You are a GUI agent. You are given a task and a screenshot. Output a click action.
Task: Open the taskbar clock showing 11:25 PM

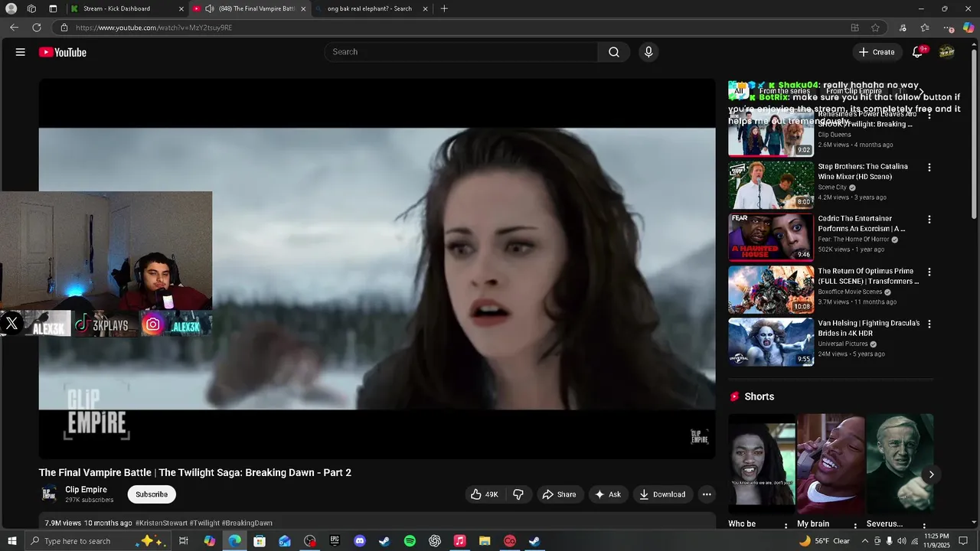click(937, 541)
